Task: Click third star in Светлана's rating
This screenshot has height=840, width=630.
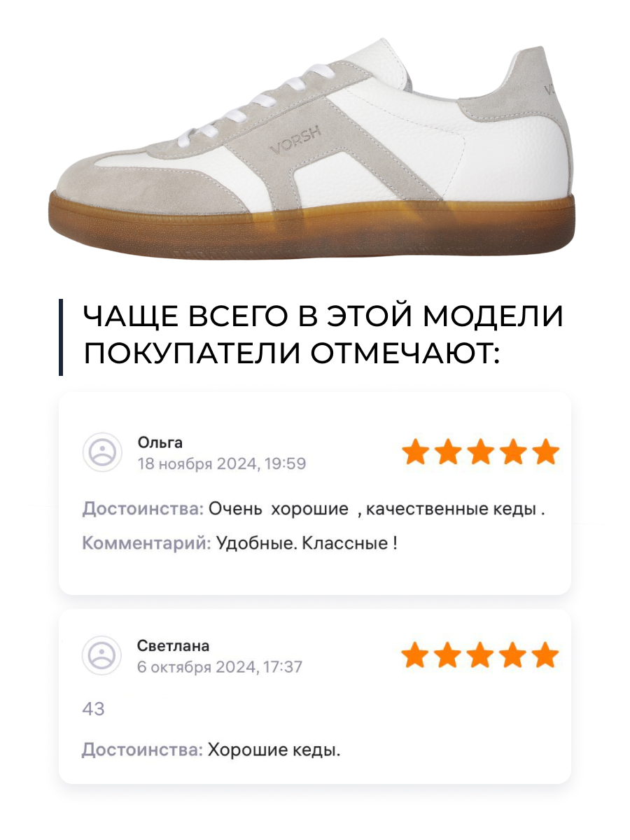Action: pos(480,655)
